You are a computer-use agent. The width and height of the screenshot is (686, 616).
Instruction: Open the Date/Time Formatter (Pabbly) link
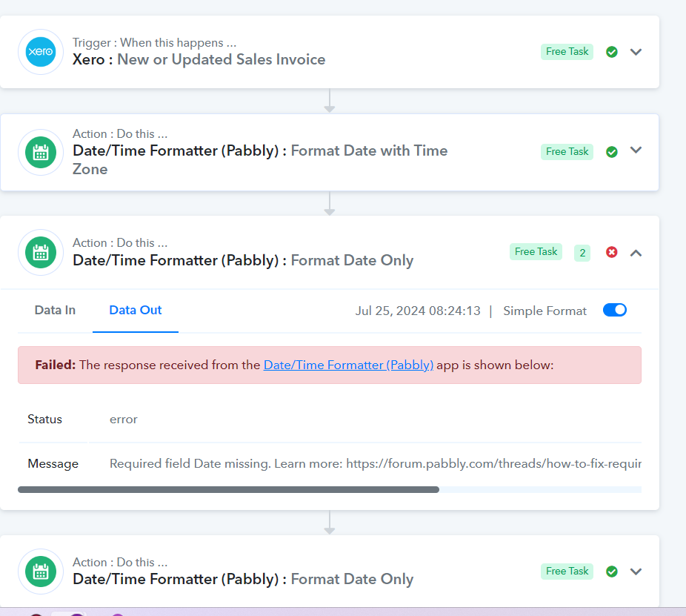tap(348, 365)
